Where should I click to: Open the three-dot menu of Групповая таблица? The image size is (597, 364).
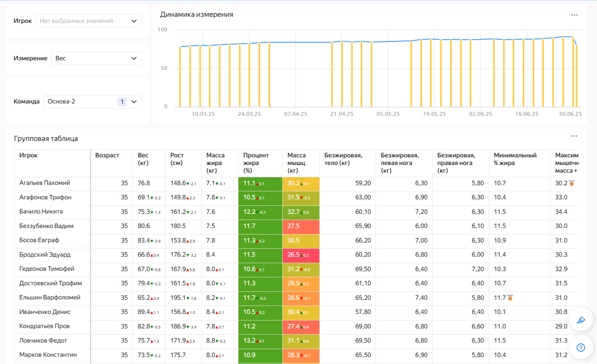(574, 136)
